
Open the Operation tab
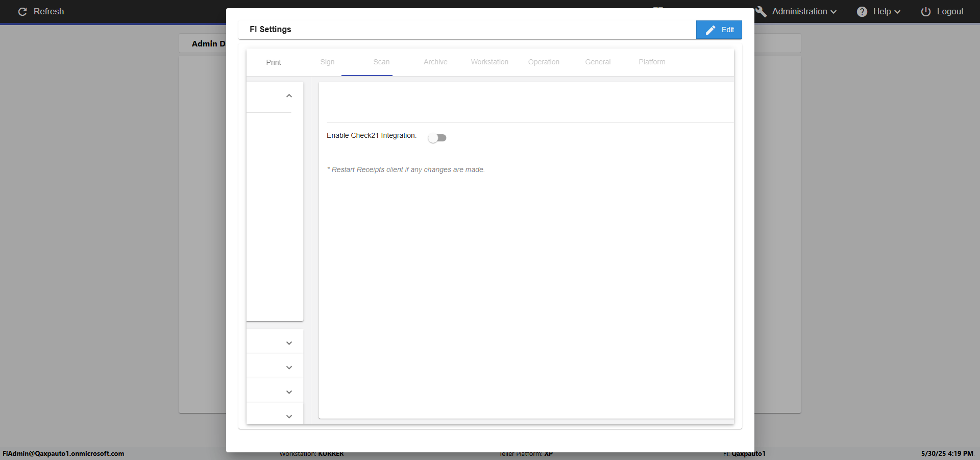pos(544,62)
